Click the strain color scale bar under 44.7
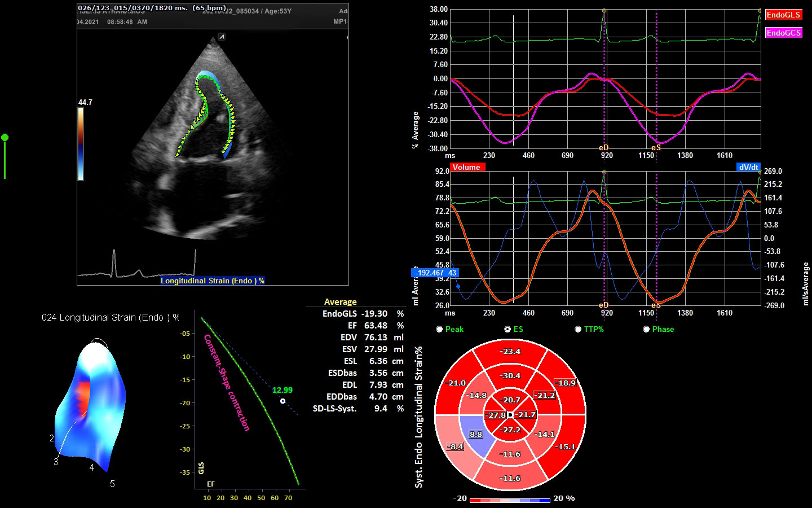 click(81, 144)
